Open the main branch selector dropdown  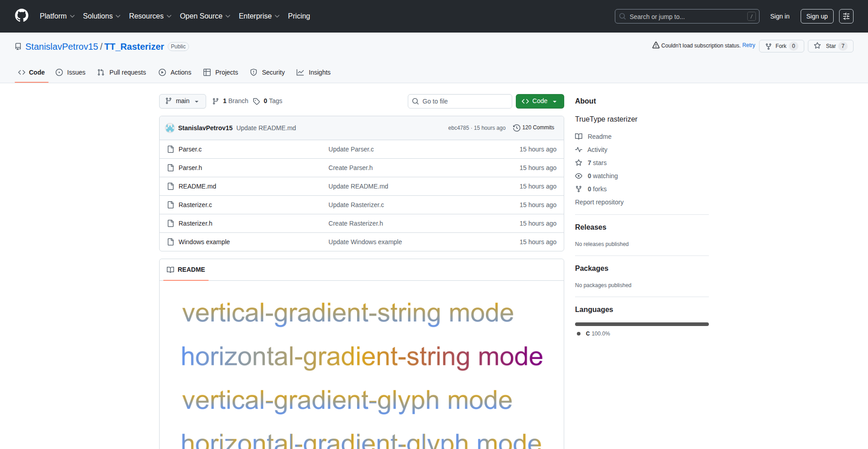click(x=182, y=101)
